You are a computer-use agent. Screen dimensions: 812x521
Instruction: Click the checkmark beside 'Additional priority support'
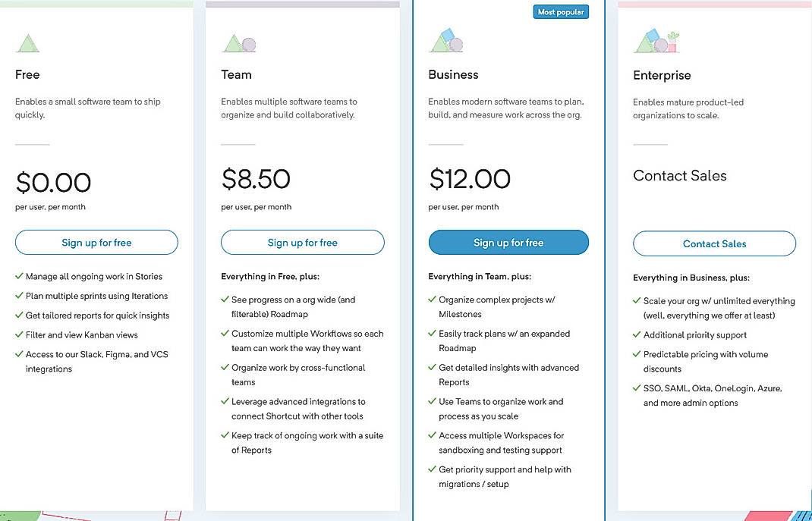(x=635, y=334)
